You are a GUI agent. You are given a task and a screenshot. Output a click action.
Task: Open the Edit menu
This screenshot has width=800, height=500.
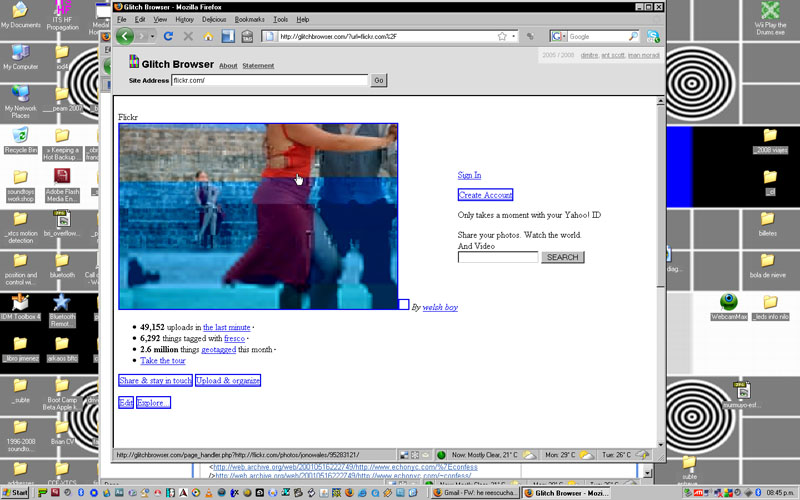(x=140, y=19)
